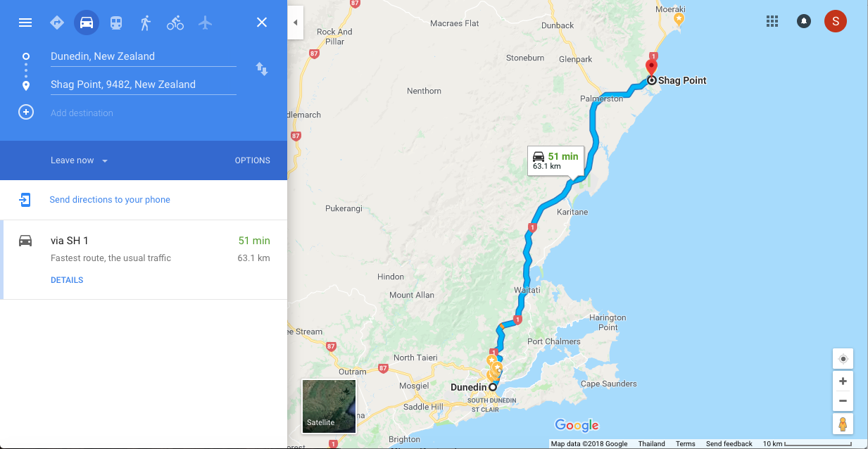Select the best travel mode icon
The image size is (868, 449).
[x=57, y=23]
